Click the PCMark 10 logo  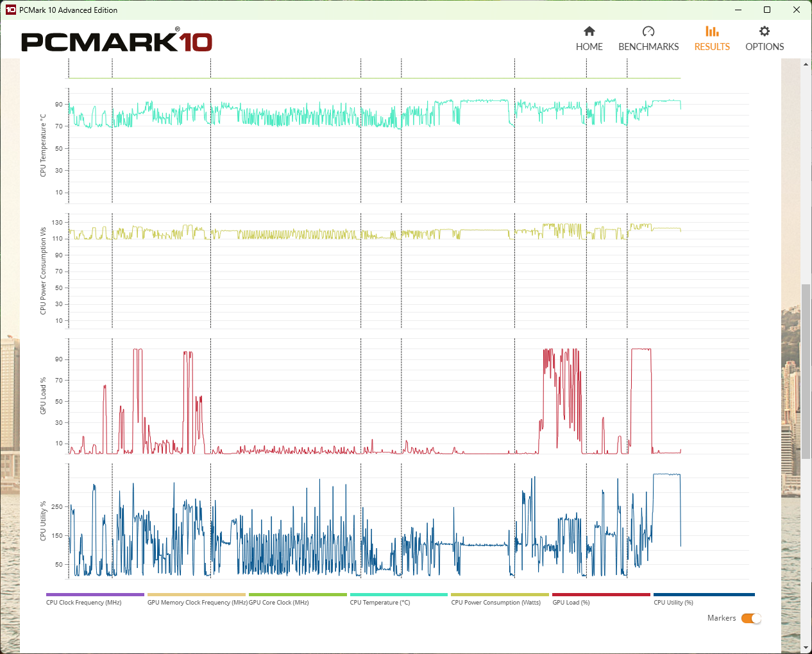pos(117,42)
